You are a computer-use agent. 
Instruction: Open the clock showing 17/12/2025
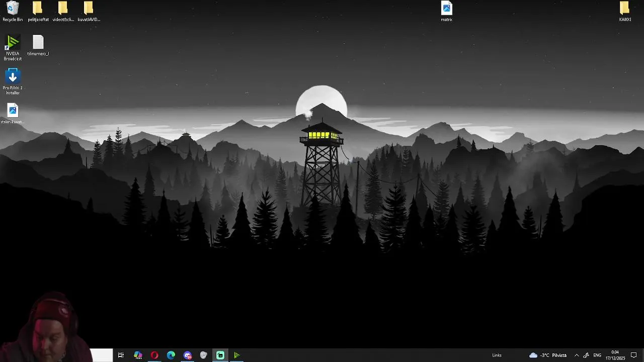click(615, 355)
